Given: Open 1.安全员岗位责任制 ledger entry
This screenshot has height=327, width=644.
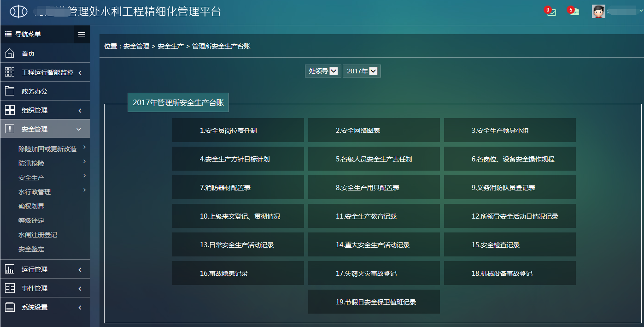Looking at the screenshot, I should 238,131.
